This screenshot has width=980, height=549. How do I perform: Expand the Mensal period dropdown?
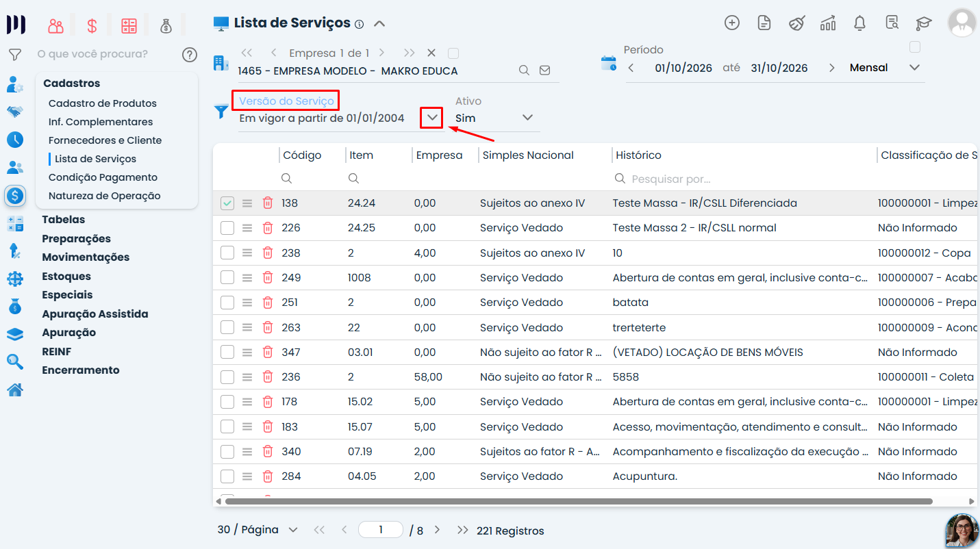[x=914, y=68]
